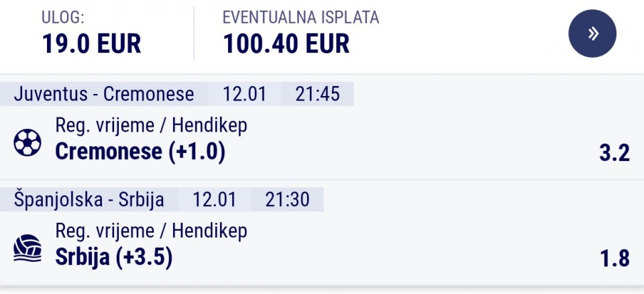Click the 21:45 kickoff time
This screenshot has height=294, width=644.
[x=318, y=94]
